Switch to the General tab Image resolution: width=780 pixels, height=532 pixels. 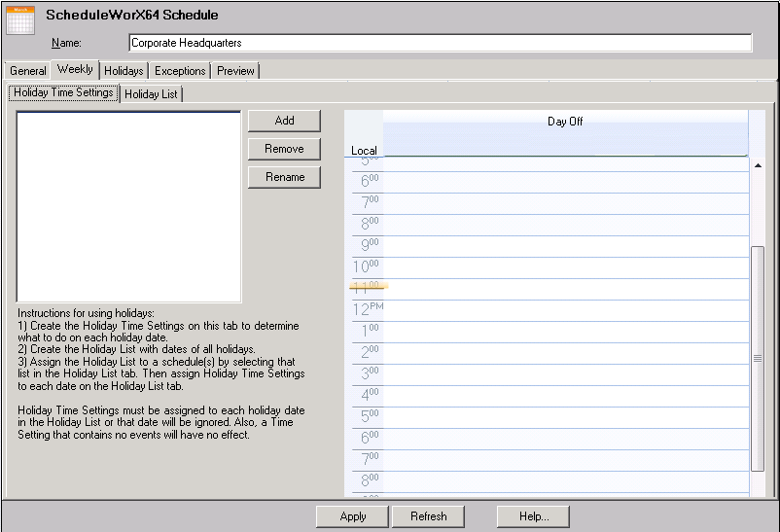point(28,71)
